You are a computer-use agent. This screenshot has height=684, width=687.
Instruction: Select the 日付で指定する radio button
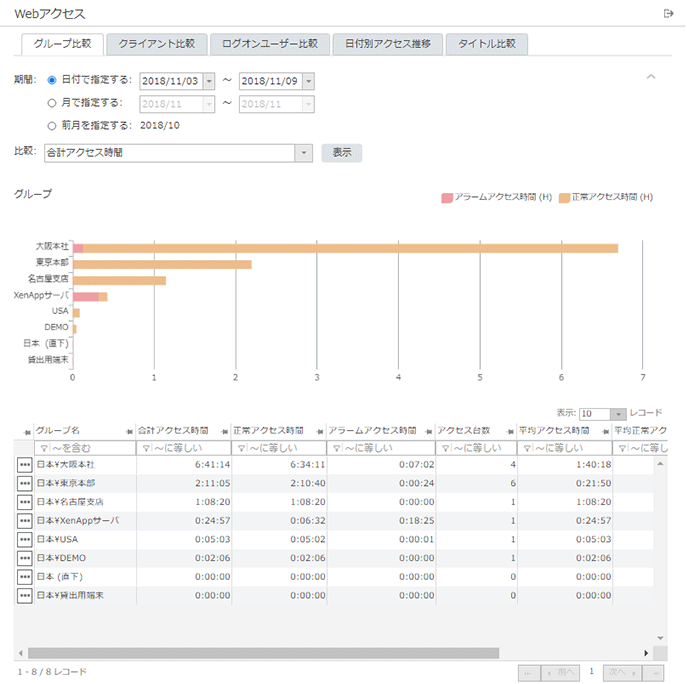point(52,80)
